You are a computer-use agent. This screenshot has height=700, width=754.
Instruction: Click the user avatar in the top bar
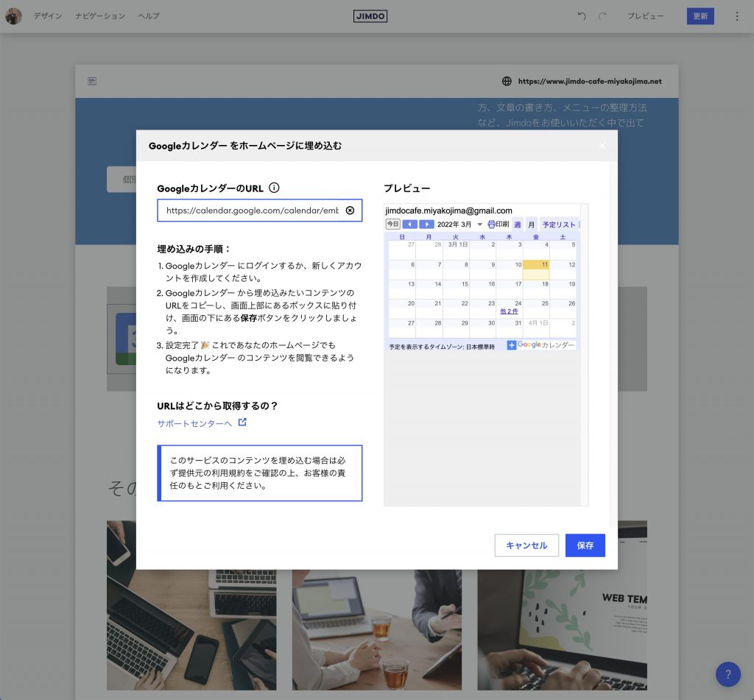13,16
